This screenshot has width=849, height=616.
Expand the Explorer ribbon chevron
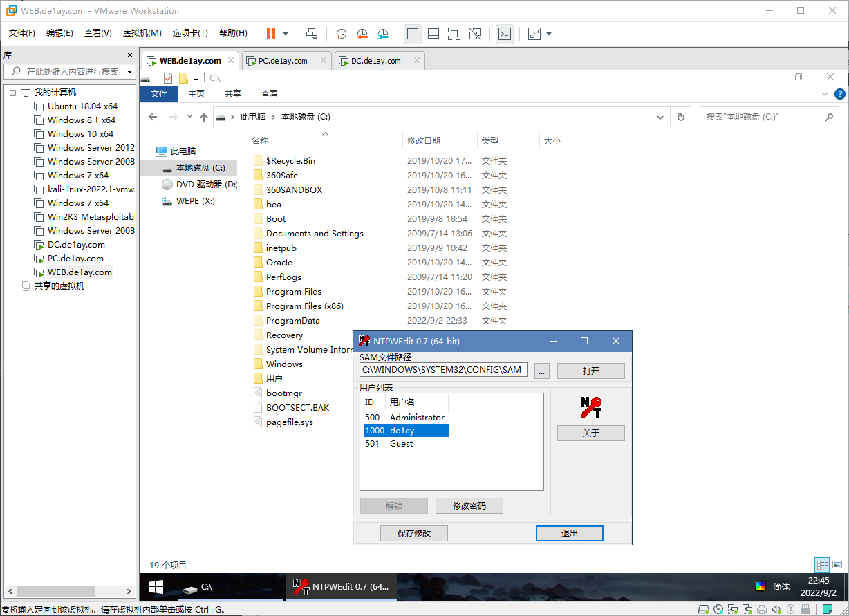(x=825, y=94)
